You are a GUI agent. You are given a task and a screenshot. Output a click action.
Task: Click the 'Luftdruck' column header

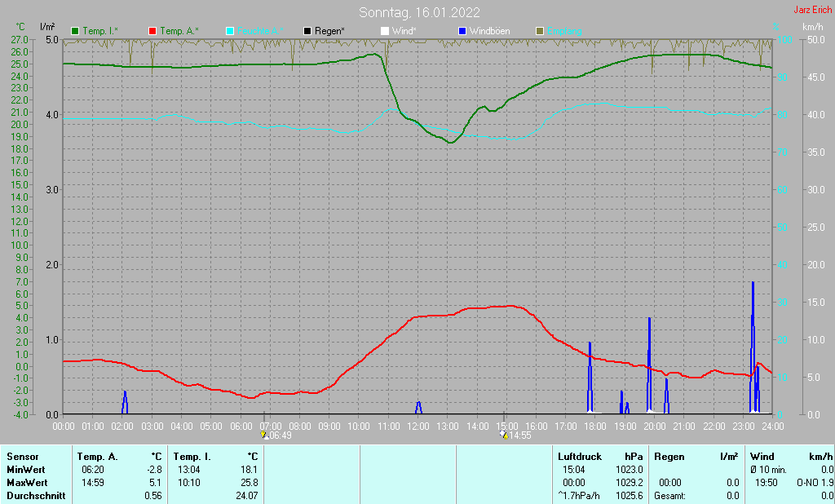point(580,457)
